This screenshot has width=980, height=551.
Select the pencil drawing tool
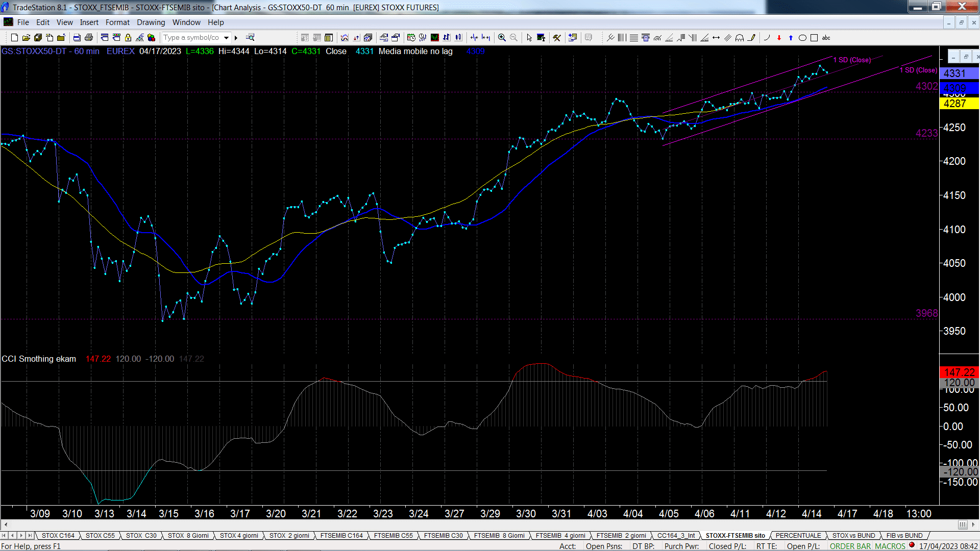point(751,38)
